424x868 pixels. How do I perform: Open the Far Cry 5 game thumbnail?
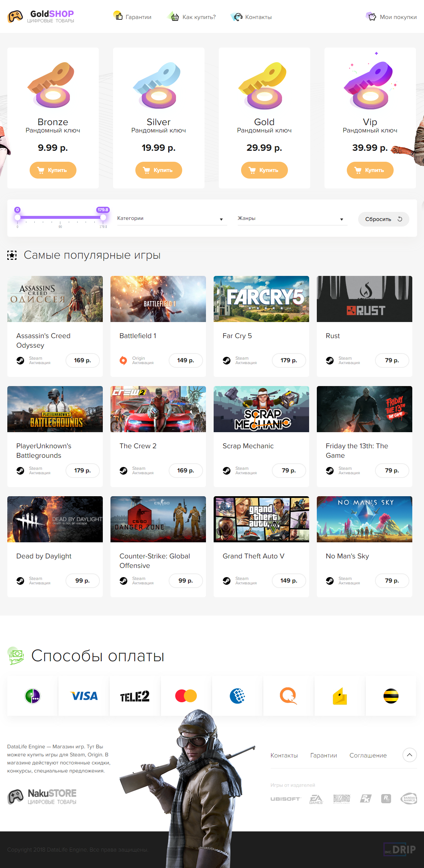point(261,299)
